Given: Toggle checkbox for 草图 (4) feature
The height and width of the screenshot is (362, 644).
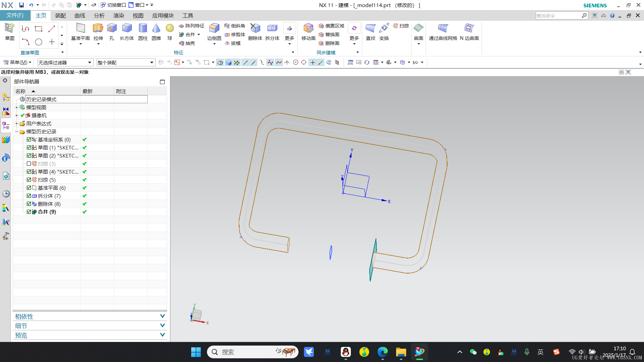Looking at the screenshot, I should [29, 172].
